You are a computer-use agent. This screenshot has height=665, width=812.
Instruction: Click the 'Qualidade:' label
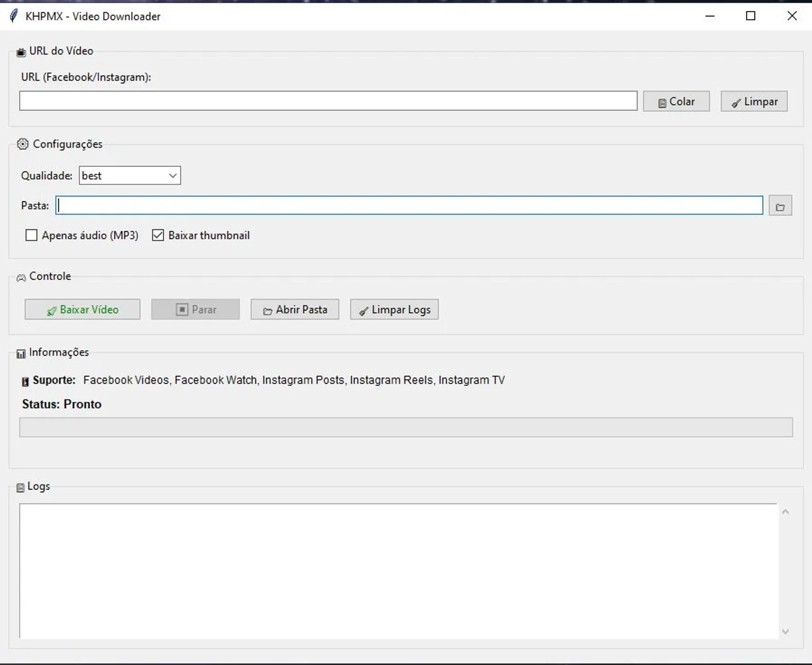(x=47, y=176)
